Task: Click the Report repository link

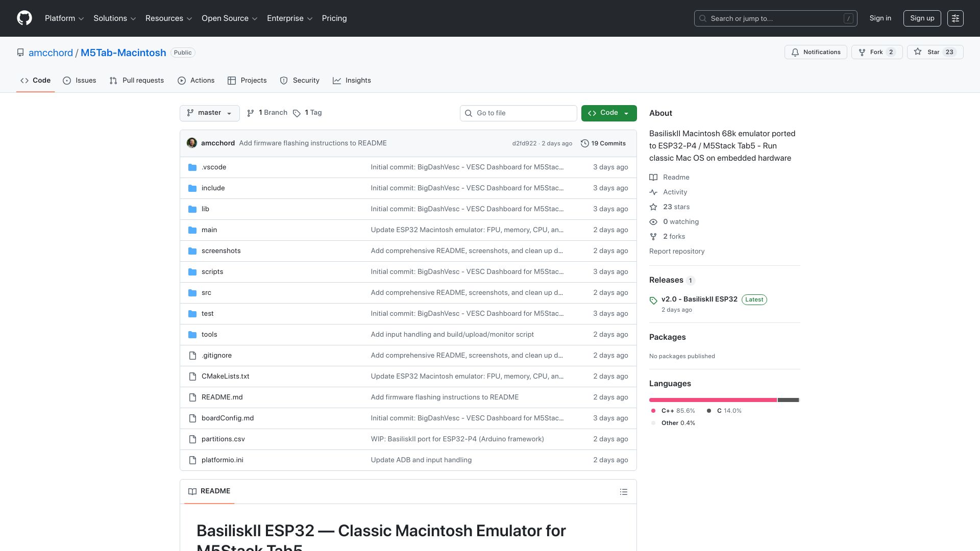Action: (x=677, y=252)
